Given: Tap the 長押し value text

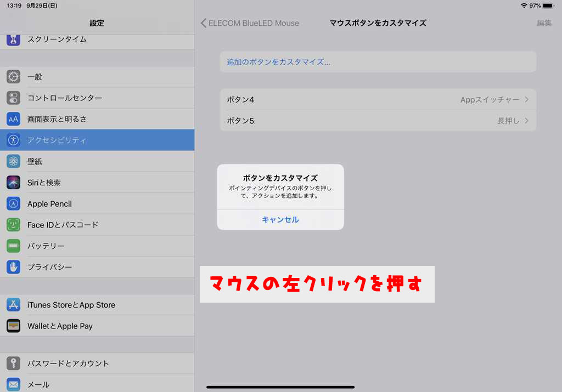Looking at the screenshot, I should coord(508,121).
